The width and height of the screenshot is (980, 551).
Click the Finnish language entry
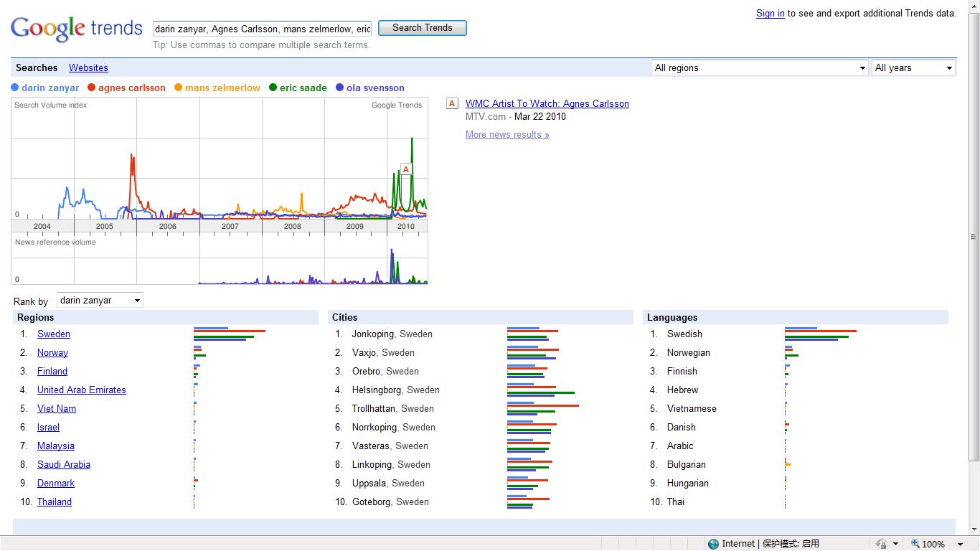(x=682, y=371)
